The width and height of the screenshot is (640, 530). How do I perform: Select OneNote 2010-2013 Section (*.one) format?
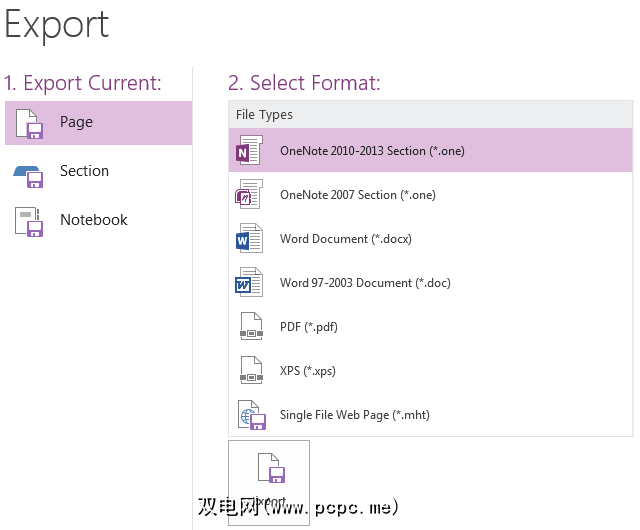click(372, 151)
